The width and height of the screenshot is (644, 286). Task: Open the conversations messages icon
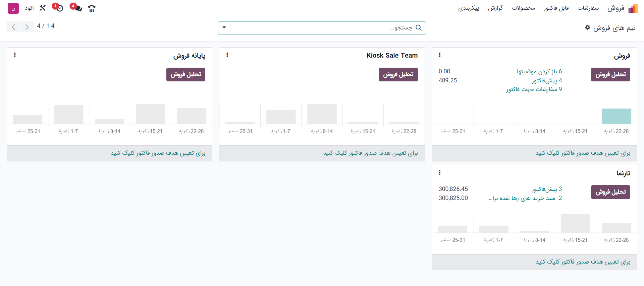[77, 8]
